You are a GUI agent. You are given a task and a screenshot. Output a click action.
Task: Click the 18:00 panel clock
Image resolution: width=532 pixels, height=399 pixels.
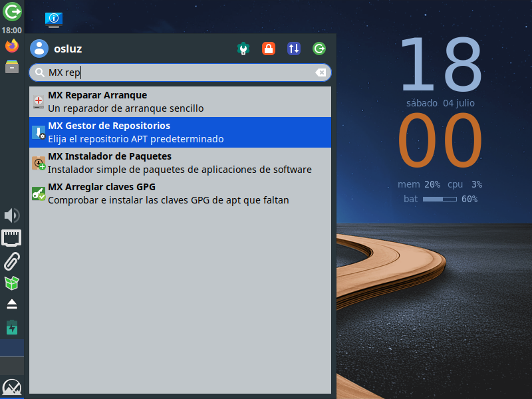pos(12,30)
